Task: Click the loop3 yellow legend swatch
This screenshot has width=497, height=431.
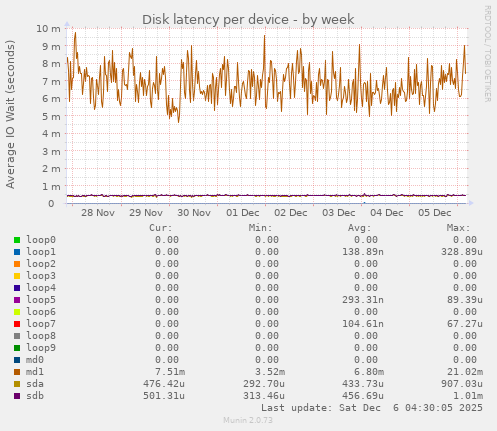Action: click(17, 276)
